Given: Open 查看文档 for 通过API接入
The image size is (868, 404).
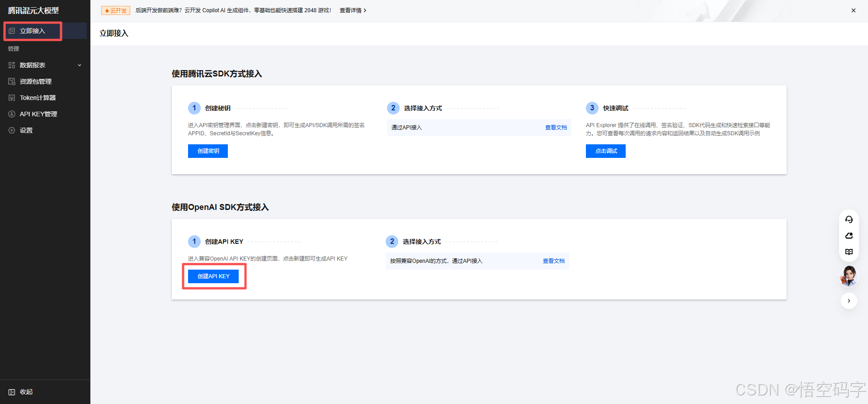Looking at the screenshot, I should [x=556, y=128].
